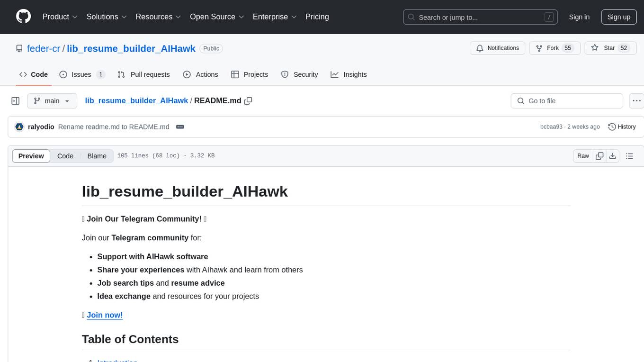
Task: Click lib_resume_builder_AIHawk breadcrumb folder link
Action: [136, 101]
